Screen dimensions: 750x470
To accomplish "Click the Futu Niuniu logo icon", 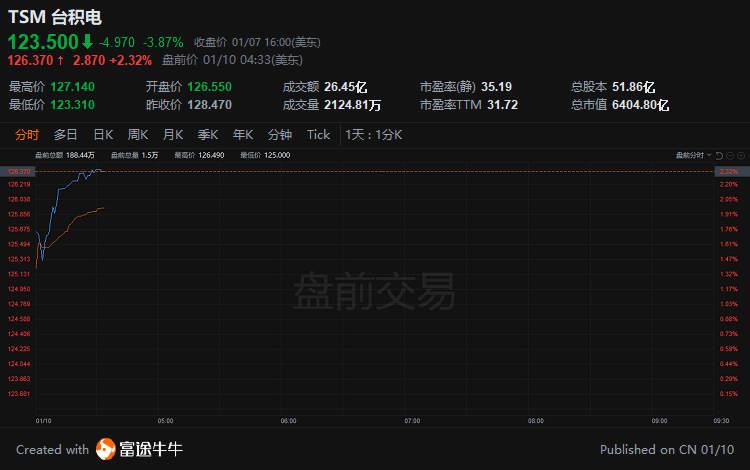I will click(x=105, y=449).
